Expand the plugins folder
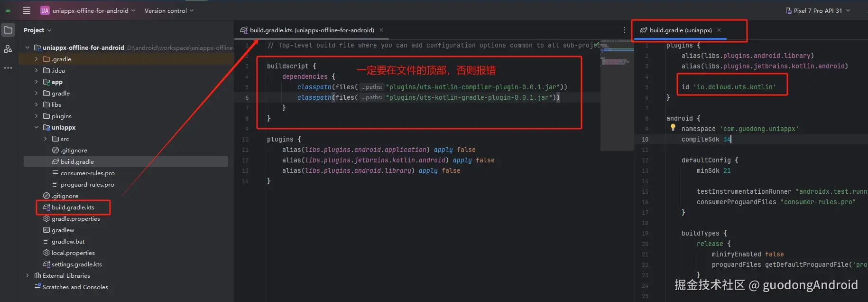 (x=37, y=116)
